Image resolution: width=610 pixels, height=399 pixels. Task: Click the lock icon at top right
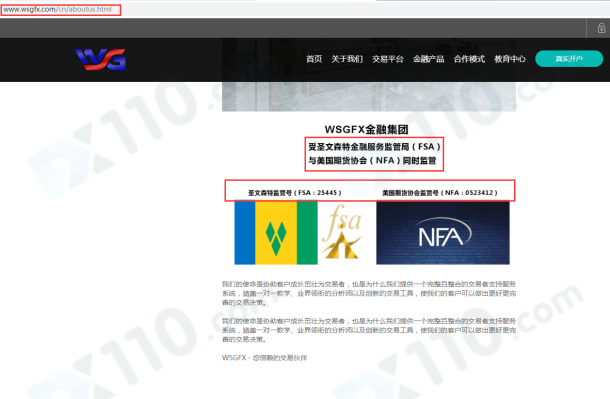pos(601,28)
